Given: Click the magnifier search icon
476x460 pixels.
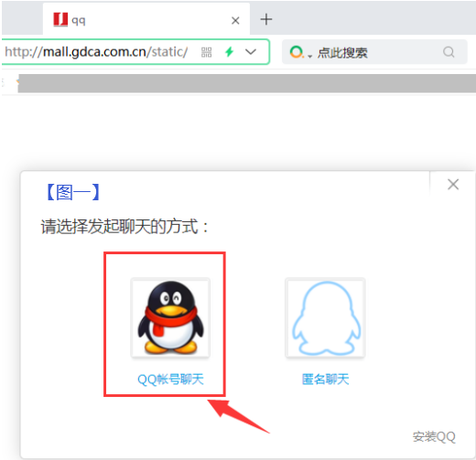Looking at the screenshot, I should [x=449, y=52].
